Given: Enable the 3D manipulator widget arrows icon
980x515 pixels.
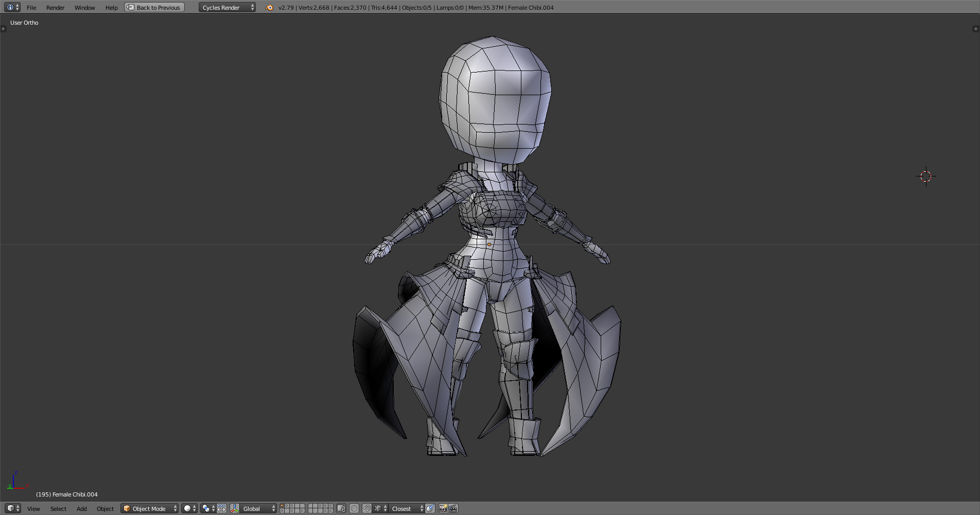Looking at the screenshot, I should tap(220, 508).
